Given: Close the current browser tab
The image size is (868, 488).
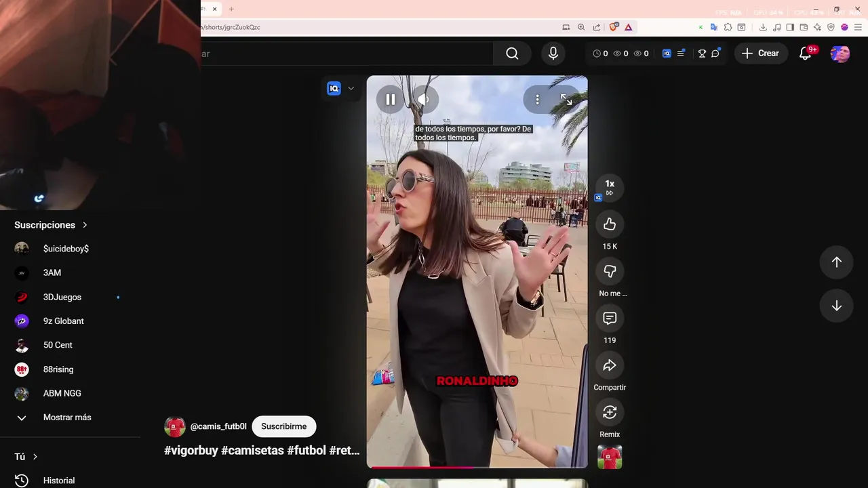Looking at the screenshot, I should 214,9.
